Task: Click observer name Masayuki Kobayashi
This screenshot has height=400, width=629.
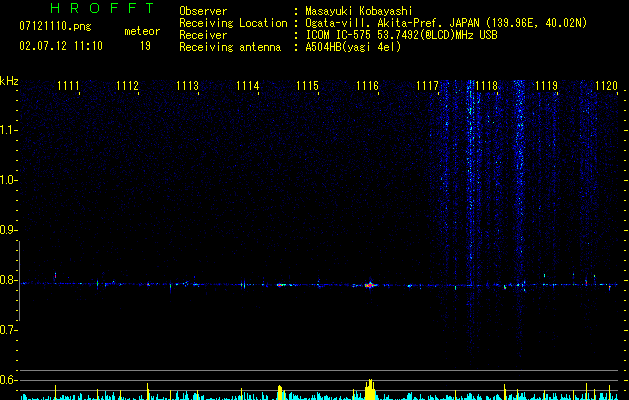Action: (x=359, y=11)
